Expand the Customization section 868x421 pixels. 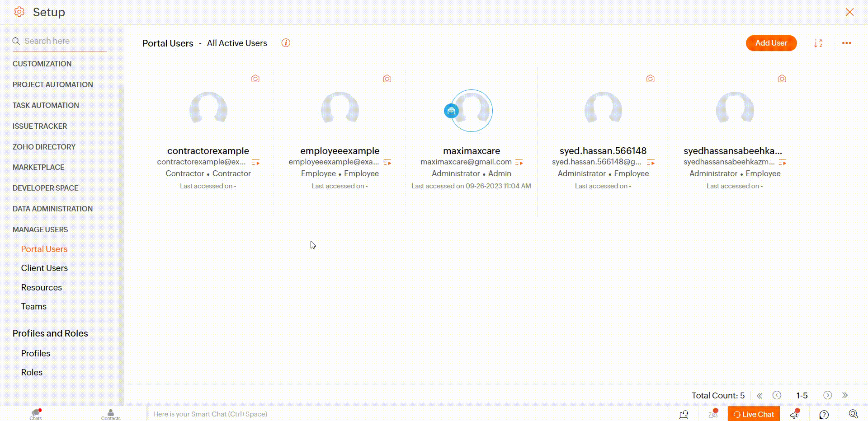[42, 64]
